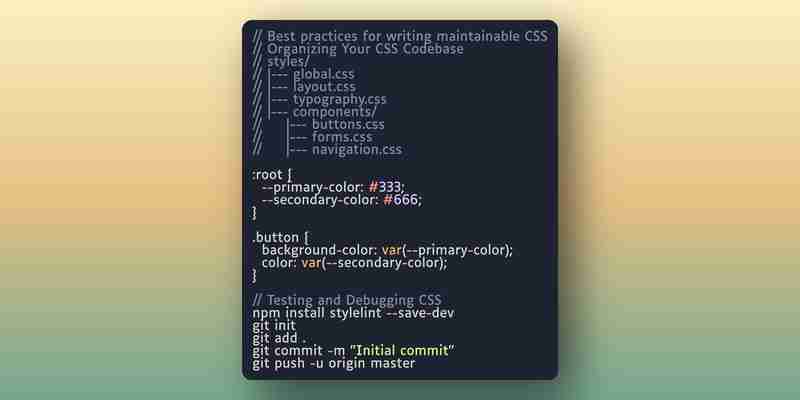Click the npm install stylelint command
This screenshot has width=800, height=400.
coord(353,313)
